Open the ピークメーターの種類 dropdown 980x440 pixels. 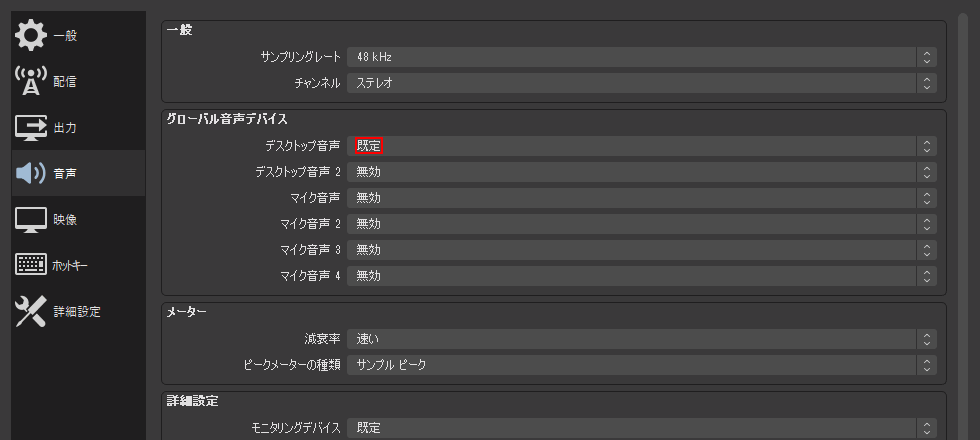[642, 364]
